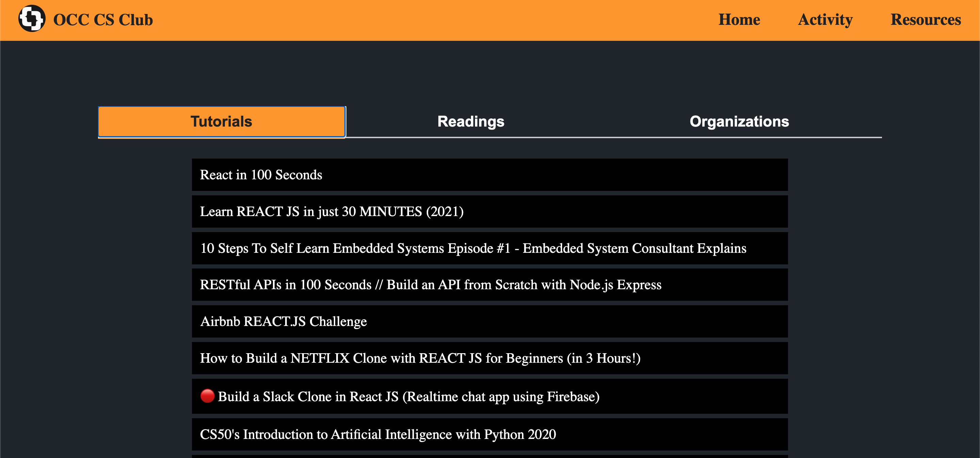Click the OCC CS Club logo icon
Viewport: 980px width, 458px height.
click(x=32, y=19)
